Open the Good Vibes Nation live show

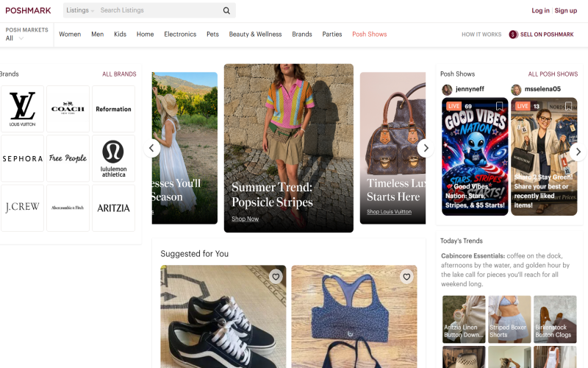(x=475, y=157)
